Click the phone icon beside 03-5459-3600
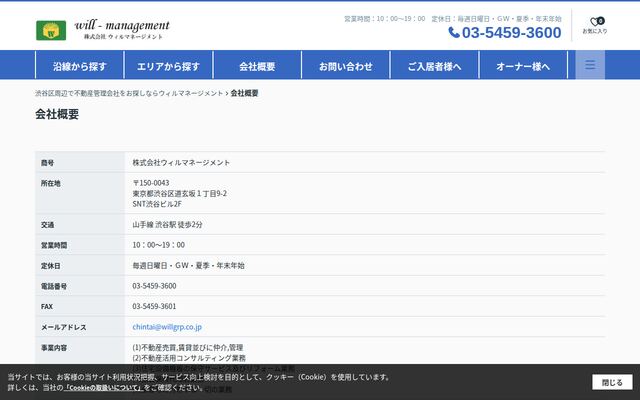 (454, 32)
